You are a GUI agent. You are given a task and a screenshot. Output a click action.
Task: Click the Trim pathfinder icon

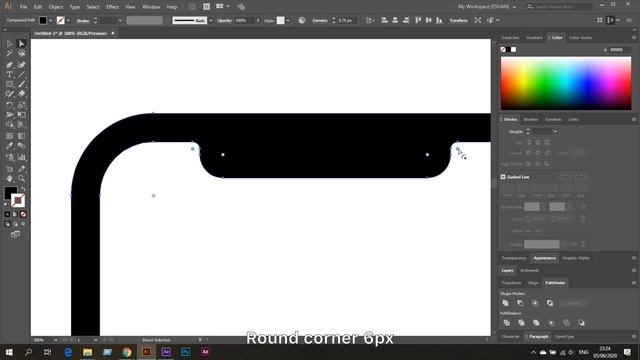(521, 323)
